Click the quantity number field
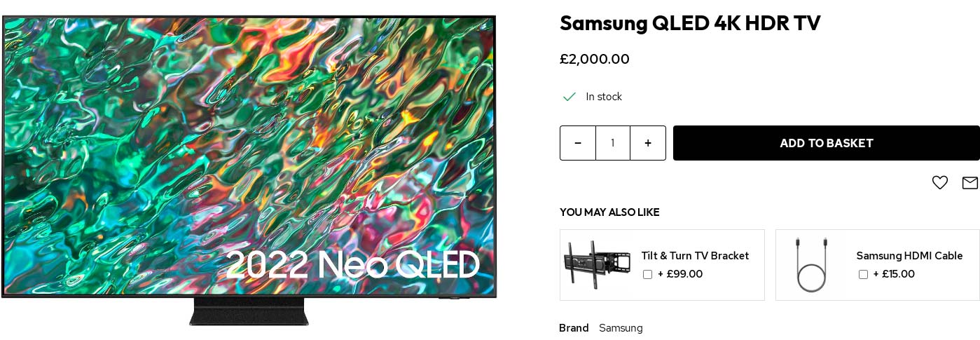980x340 pixels. click(x=613, y=143)
